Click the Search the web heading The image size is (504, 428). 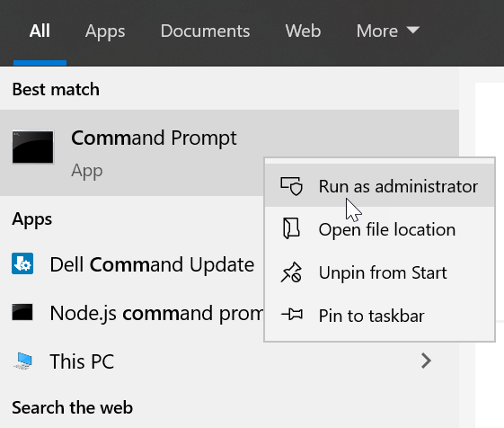[x=73, y=407]
